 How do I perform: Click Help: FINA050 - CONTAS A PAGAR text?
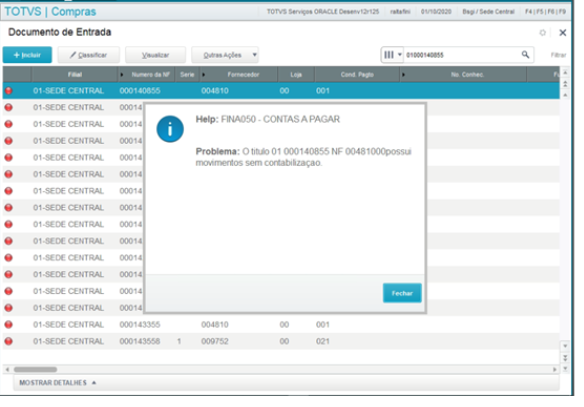(x=268, y=120)
